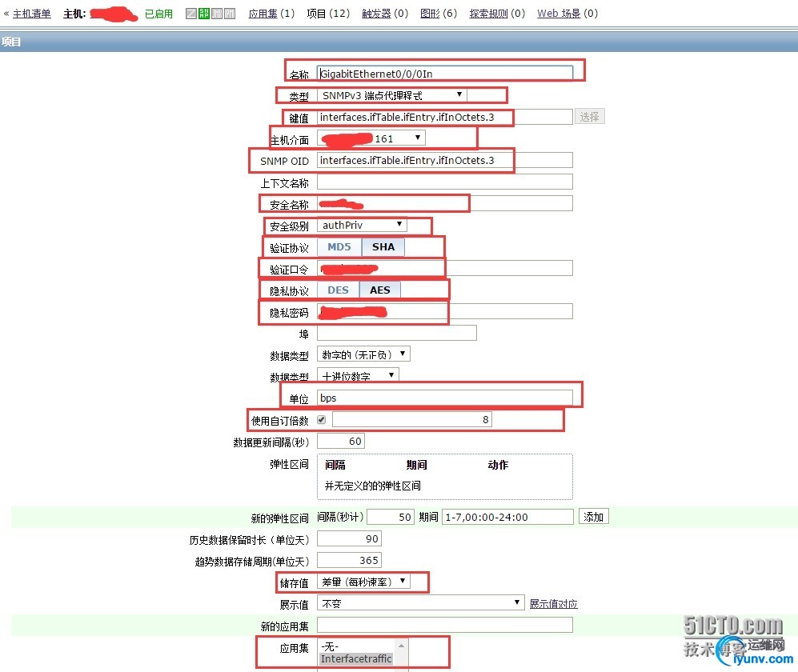Click the 添加 button for flexible interval
The height and width of the screenshot is (672, 798).
(x=593, y=517)
